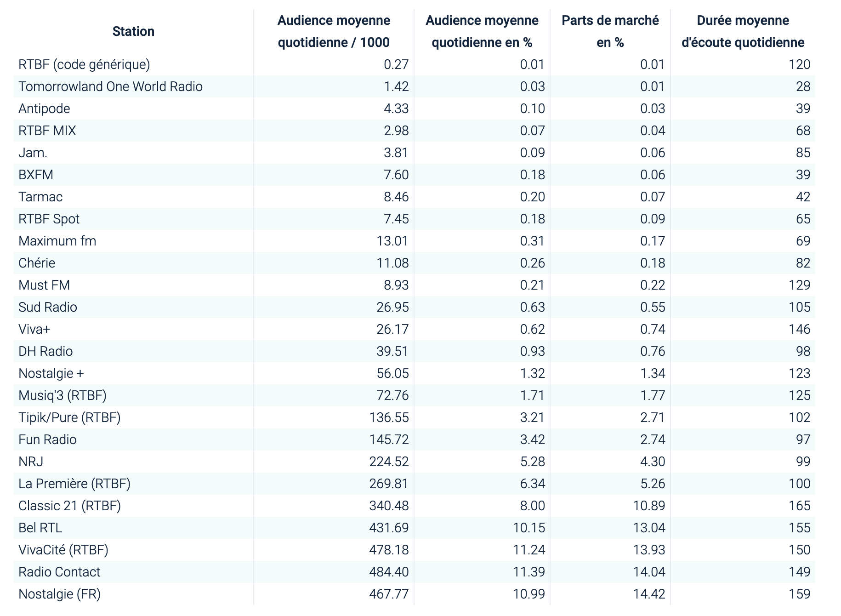The image size is (841, 616).
Task: Select the Durée moyenne d'écoute quotidienne header
Action: tap(743, 31)
